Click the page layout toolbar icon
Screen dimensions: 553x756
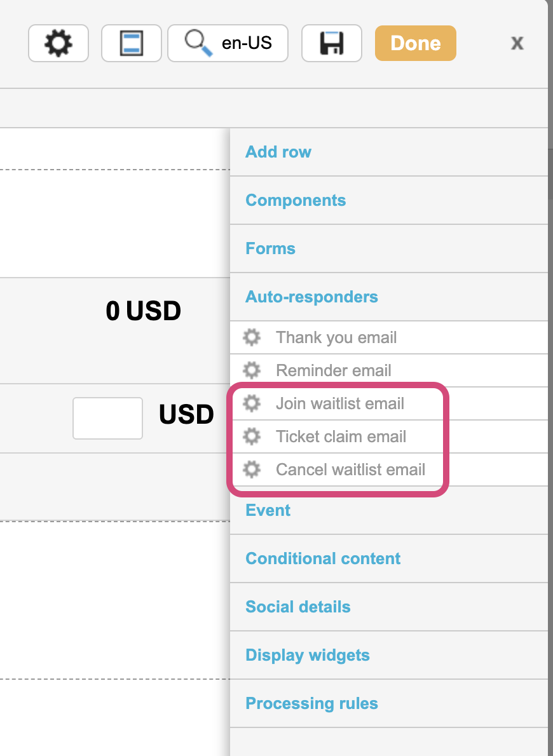(x=131, y=43)
